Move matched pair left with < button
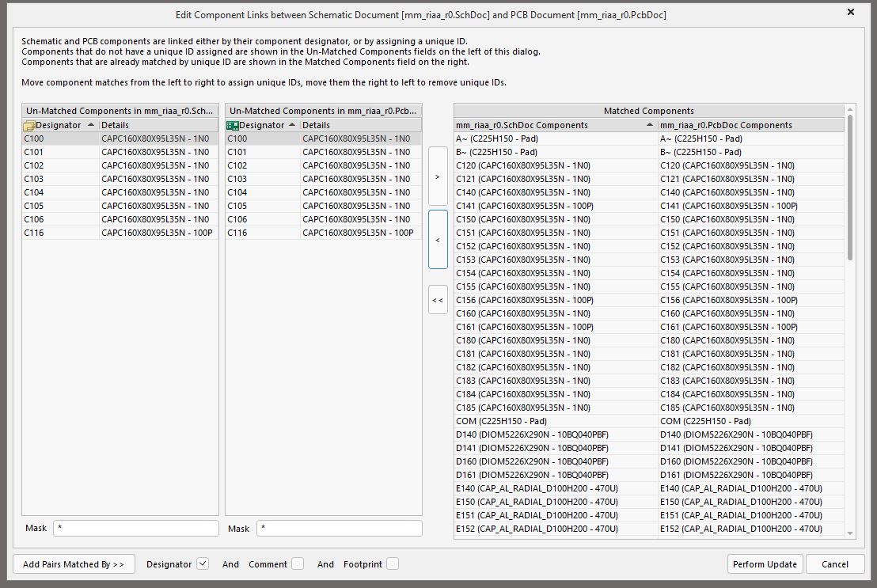This screenshot has width=877, height=588. (x=438, y=240)
